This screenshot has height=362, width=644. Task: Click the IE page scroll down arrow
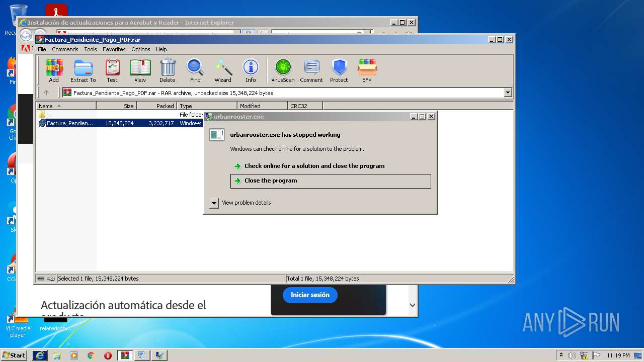pos(413,305)
